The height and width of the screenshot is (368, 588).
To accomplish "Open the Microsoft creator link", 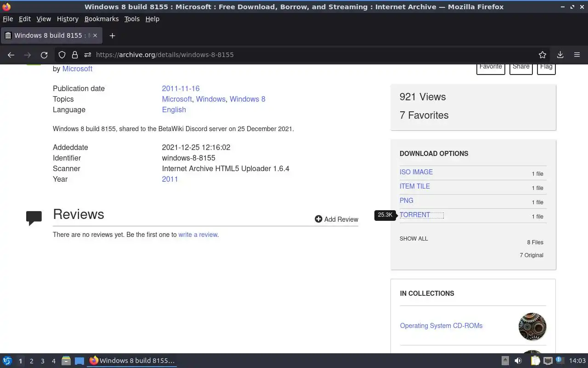I will coord(77,69).
